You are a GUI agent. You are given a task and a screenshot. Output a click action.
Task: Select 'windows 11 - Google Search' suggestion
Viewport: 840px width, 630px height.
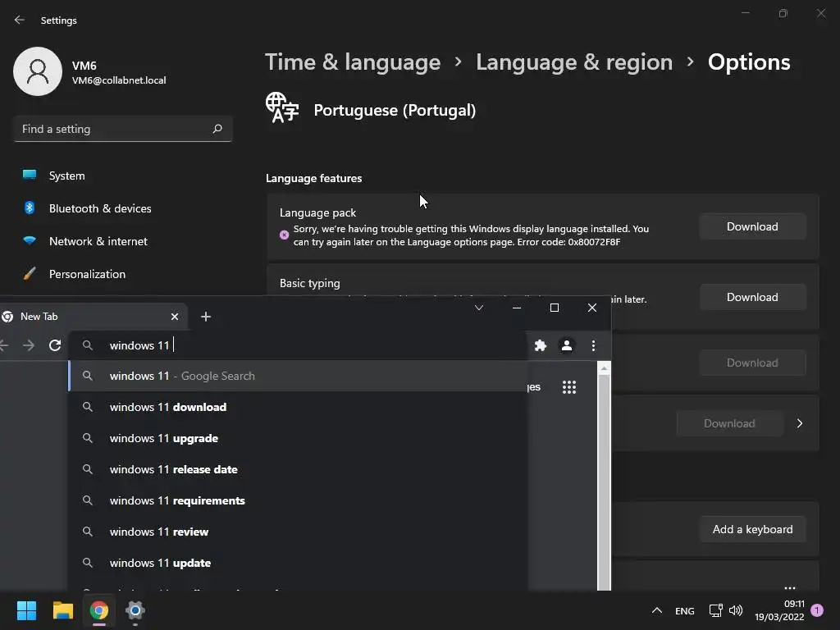(x=298, y=376)
